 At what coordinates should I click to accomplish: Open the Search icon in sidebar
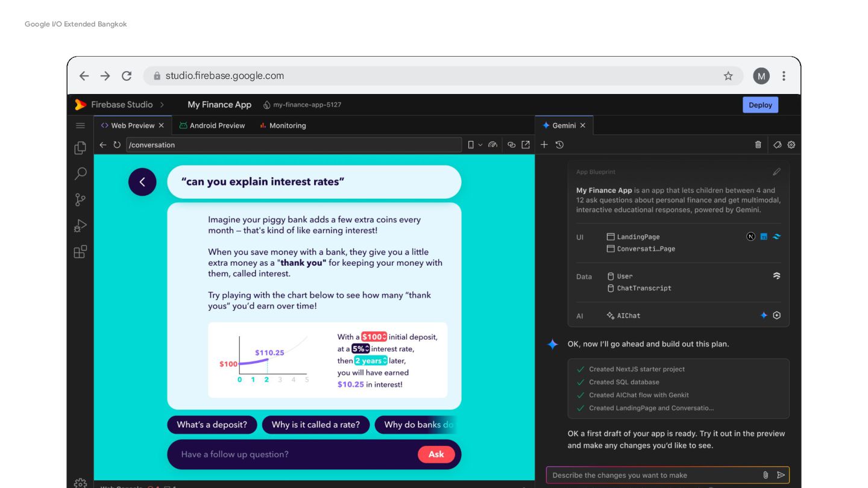[x=80, y=174]
